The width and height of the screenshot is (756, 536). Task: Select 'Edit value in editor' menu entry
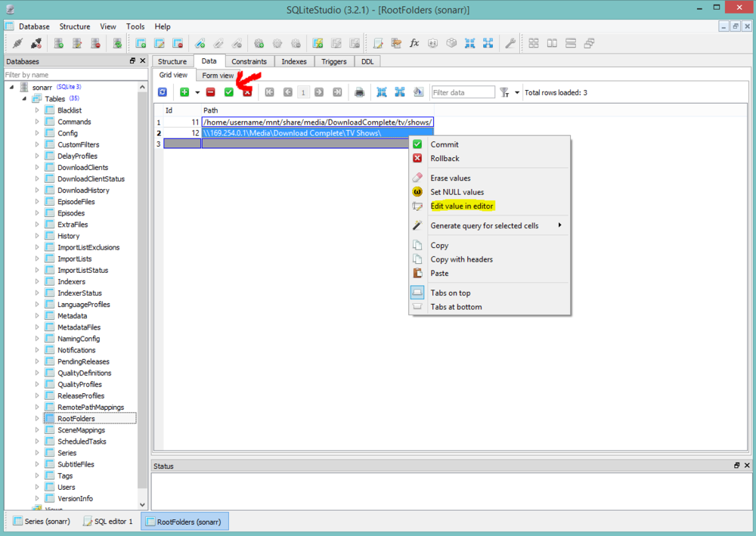pyautogui.click(x=461, y=206)
